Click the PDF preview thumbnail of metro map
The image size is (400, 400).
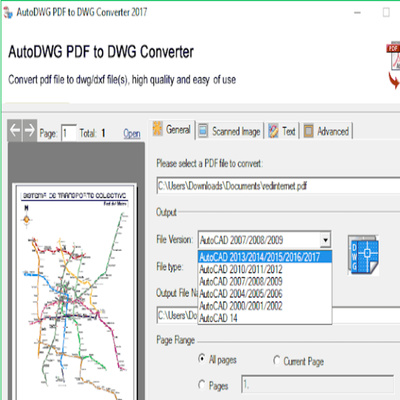(x=74, y=292)
